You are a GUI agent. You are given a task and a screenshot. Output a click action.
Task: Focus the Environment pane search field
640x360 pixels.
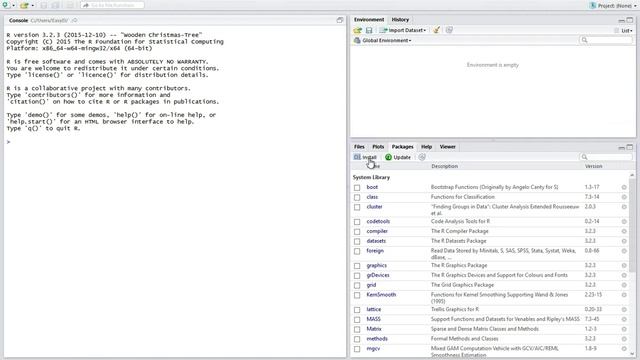606,40
